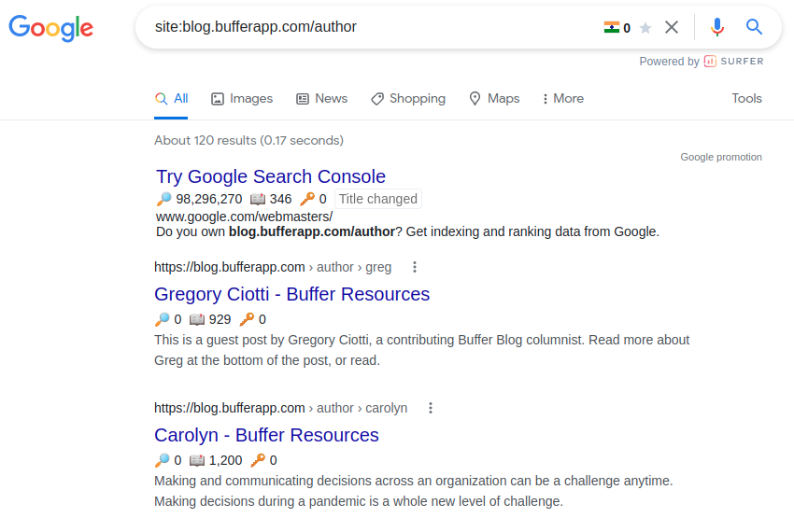Clear the search query with X
This screenshot has height=532, width=794.
pos(672,27)
